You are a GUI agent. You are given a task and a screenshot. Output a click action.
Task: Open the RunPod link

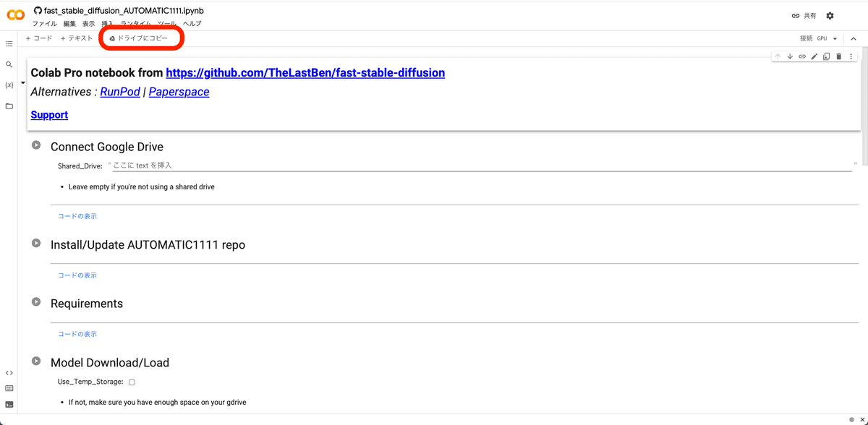[120, 92]
